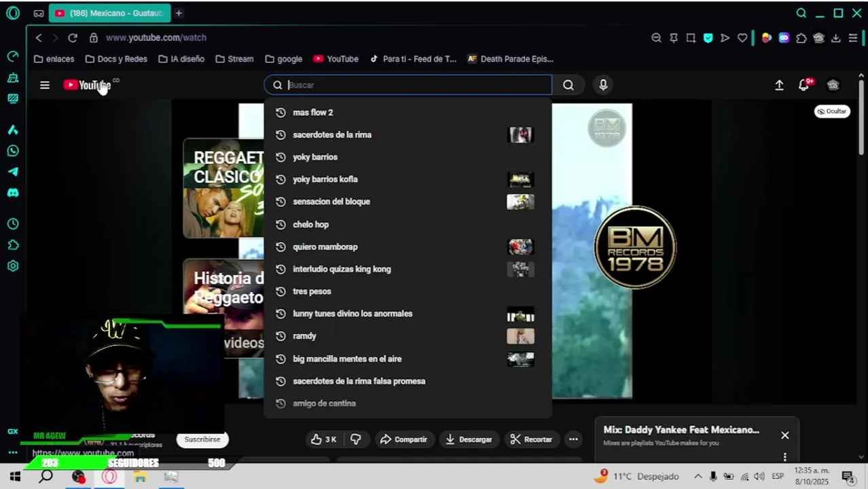Screen dimensions: 868x489
Task: Choose 'sacerdotes de la rima falsa promesa'
Action: pos(408,381)
